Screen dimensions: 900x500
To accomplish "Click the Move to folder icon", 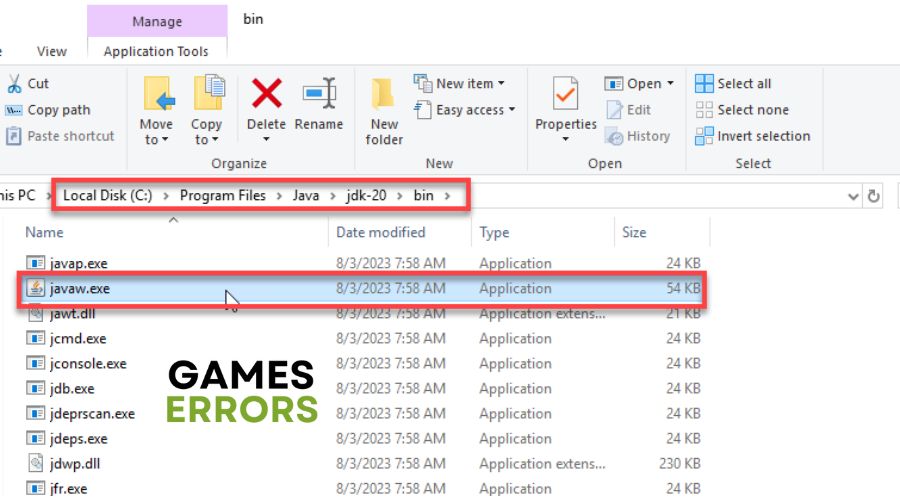I will [157, 94].
